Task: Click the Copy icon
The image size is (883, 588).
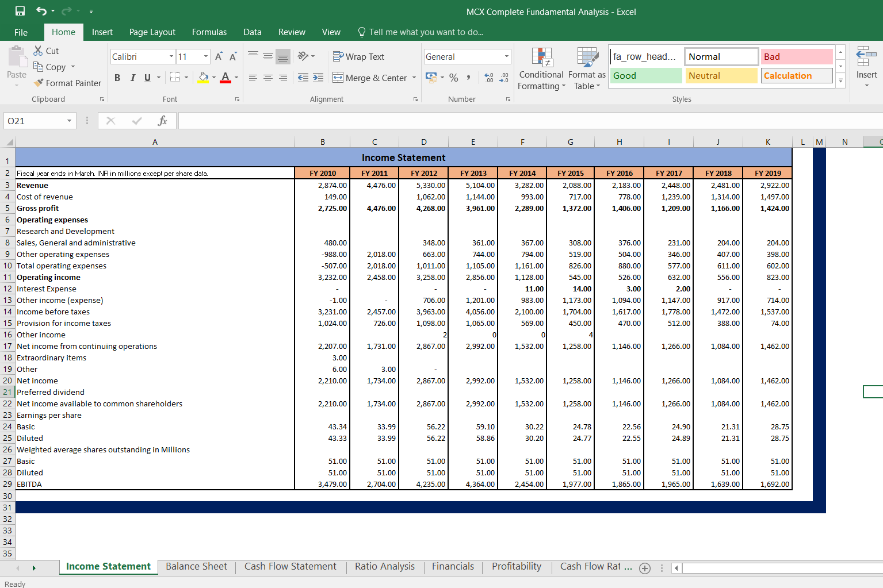Action: [38, 67]
